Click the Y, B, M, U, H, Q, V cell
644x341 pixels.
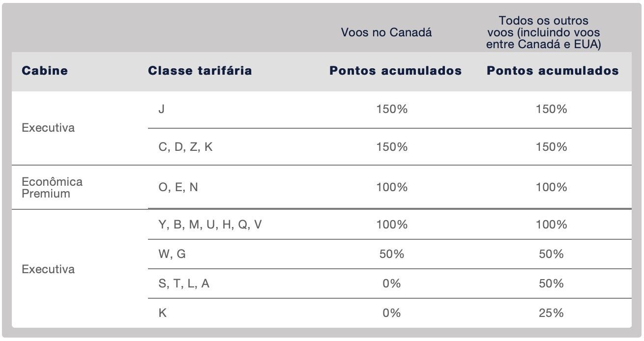210,225
